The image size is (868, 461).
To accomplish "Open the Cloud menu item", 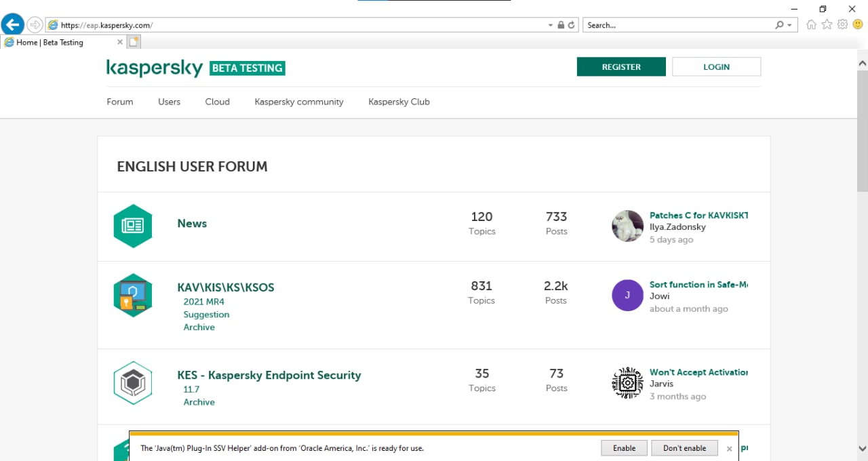I will 218,102.
